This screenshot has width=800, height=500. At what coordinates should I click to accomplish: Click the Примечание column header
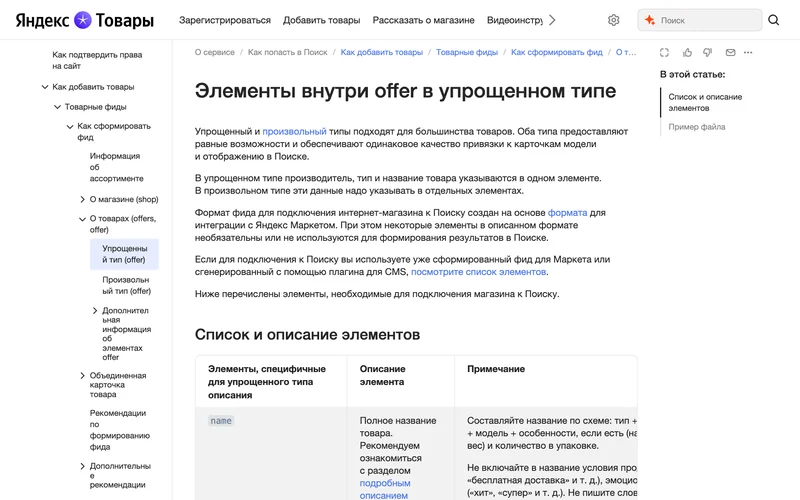[x=496, y=369]
